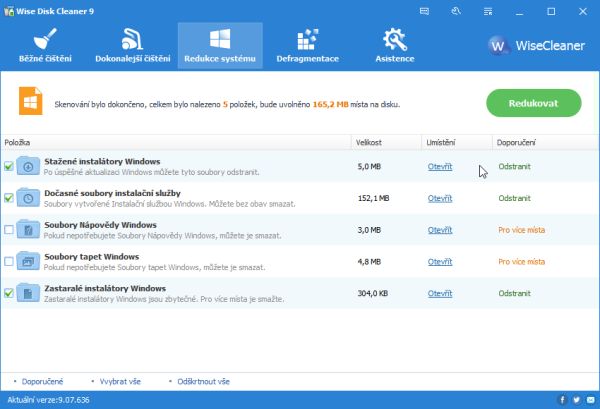
Task: Click the Zastaralé instalátory folder icon
Action: (x=28, y=293)
